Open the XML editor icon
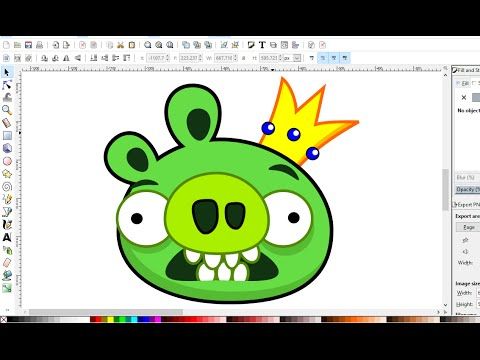This screenshot has width=480, height=360. (x=284, y=45)
